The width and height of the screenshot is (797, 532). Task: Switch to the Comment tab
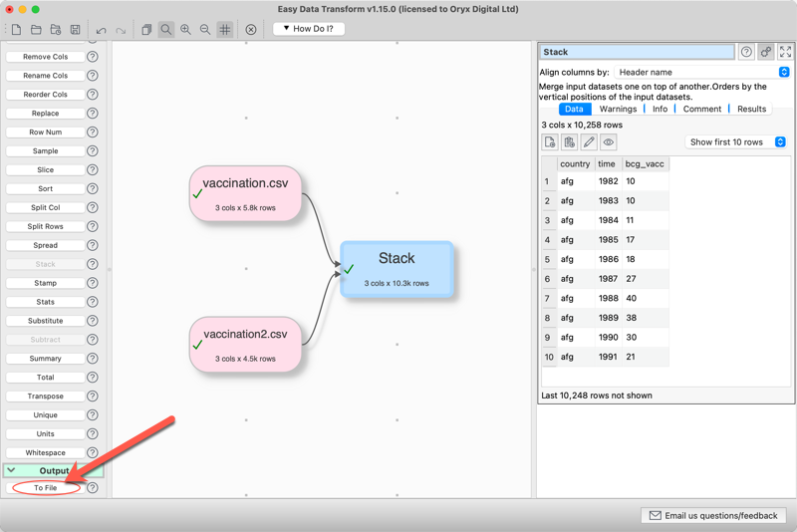coord(701,109)
